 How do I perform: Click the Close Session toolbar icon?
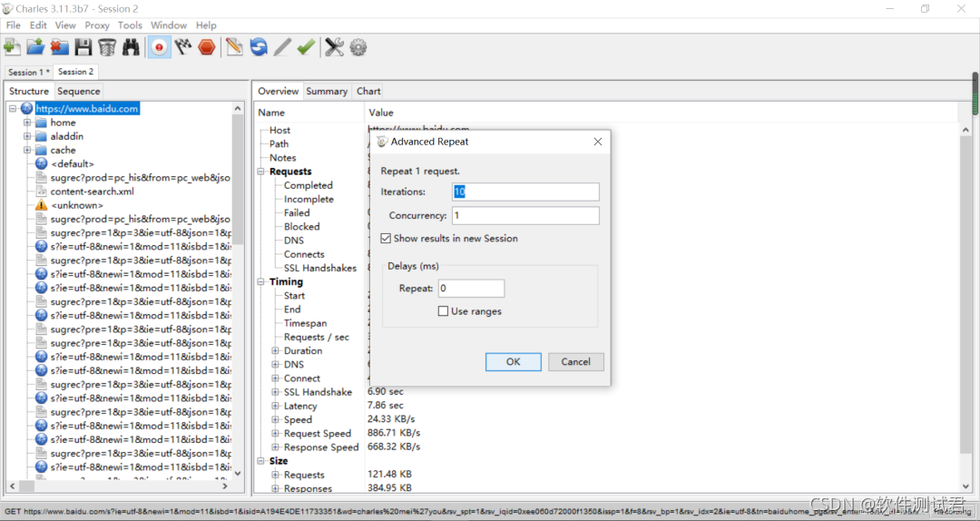tap(59, 47)
